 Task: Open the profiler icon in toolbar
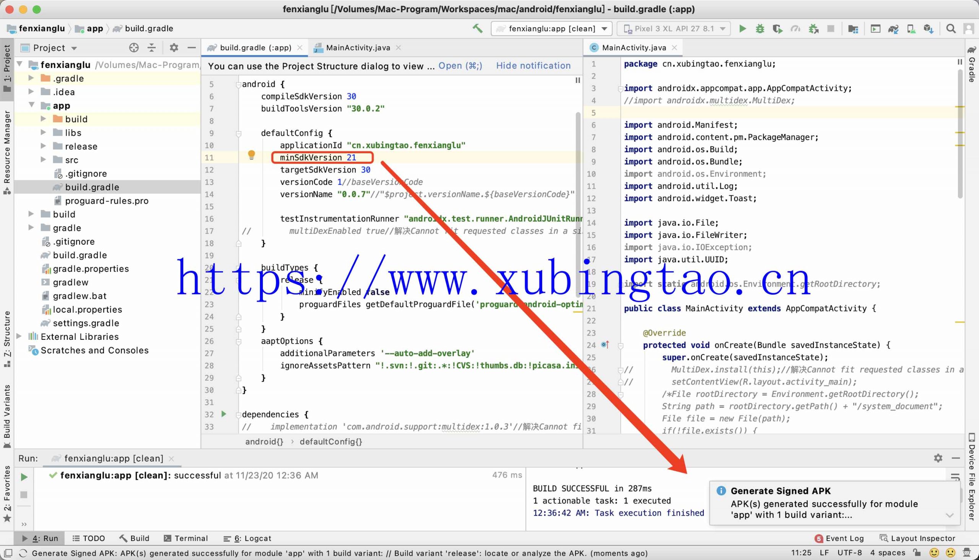[795, 28]
